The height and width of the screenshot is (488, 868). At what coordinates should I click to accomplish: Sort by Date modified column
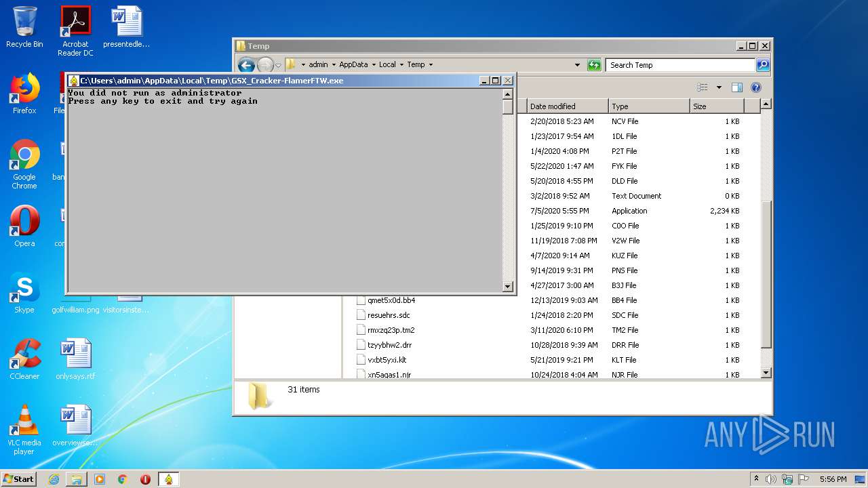point(568,106)
